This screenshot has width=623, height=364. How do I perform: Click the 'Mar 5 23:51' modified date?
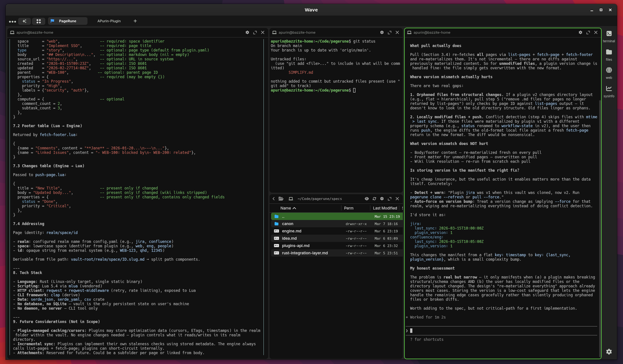(386, 253)
